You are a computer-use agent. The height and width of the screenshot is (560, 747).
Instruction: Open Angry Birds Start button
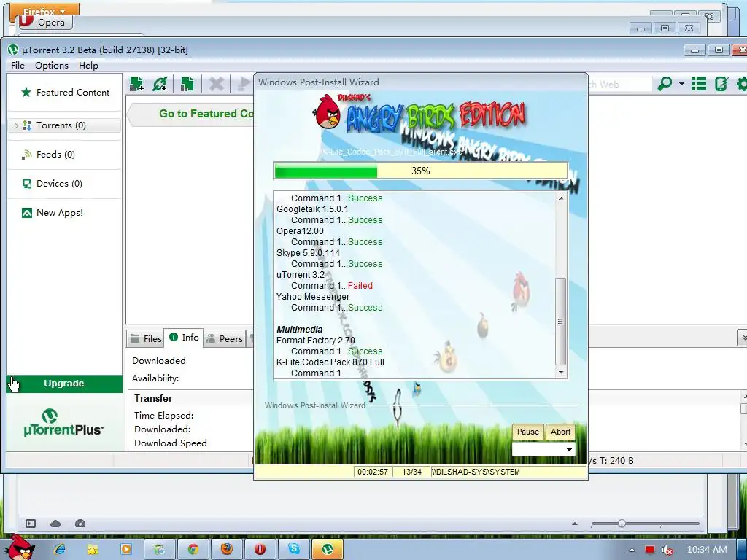(x=19, y=548)
